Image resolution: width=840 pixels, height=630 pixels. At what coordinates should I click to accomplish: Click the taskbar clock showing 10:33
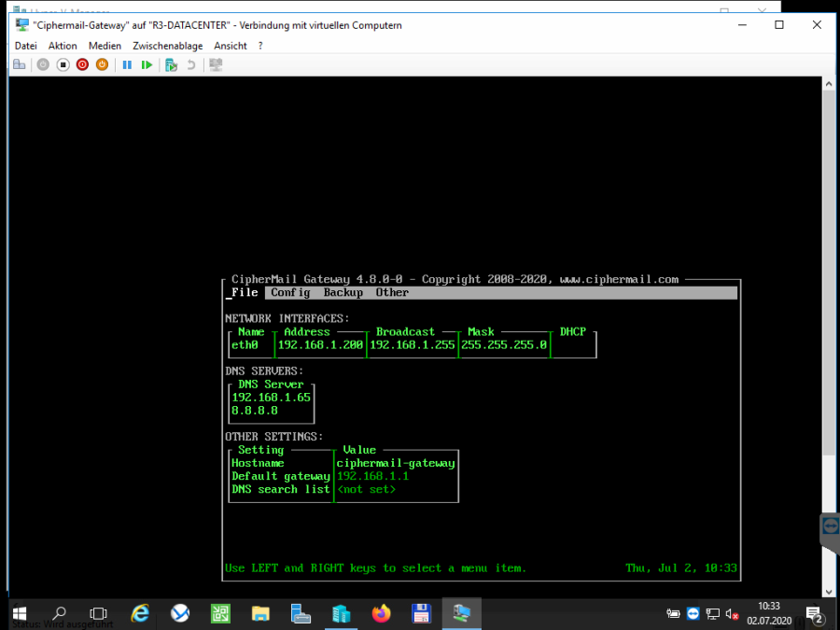click(x=769, y=613)
